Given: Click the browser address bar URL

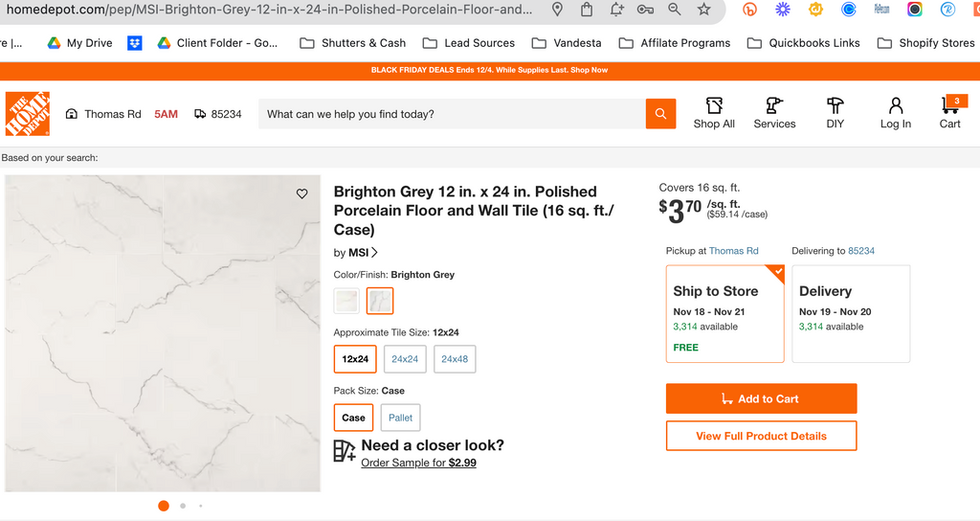Looking at the screenshot, I should [x=269, y=10].
